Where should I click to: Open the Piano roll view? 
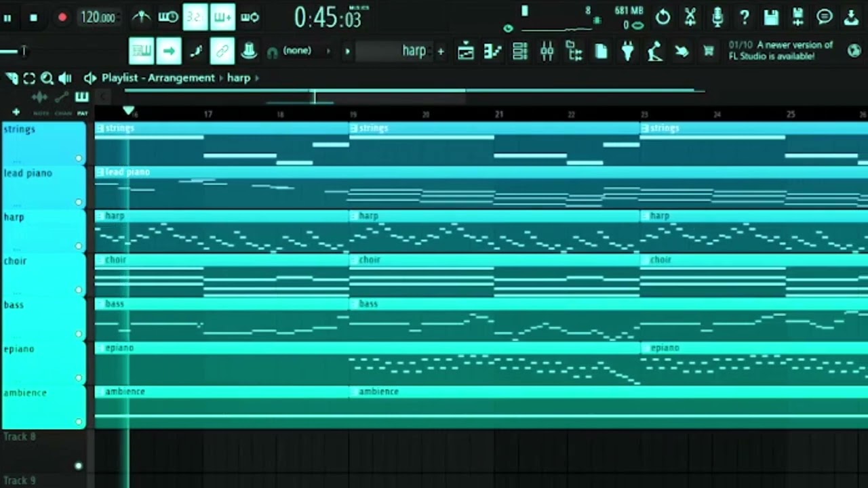[492, 51]
